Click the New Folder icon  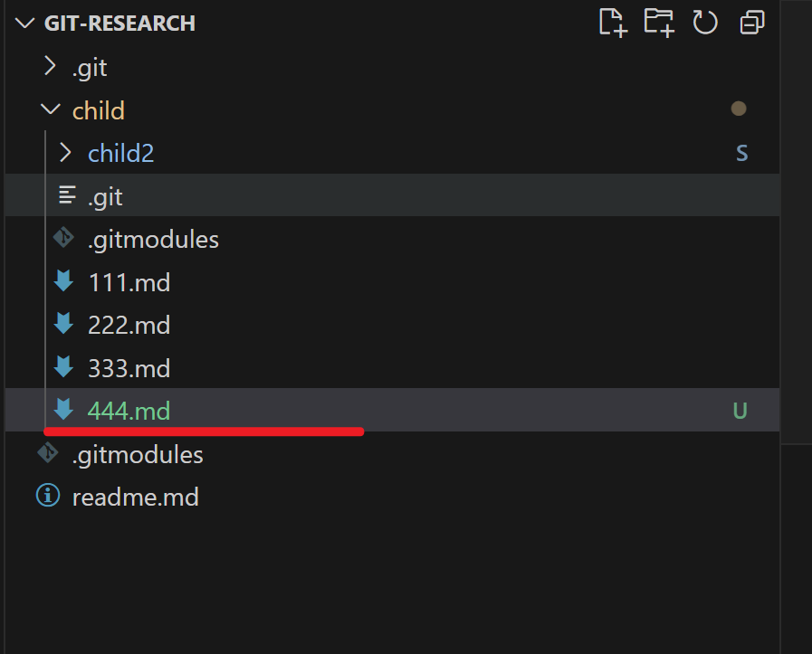pyautogui.click(x=659, y=23)
